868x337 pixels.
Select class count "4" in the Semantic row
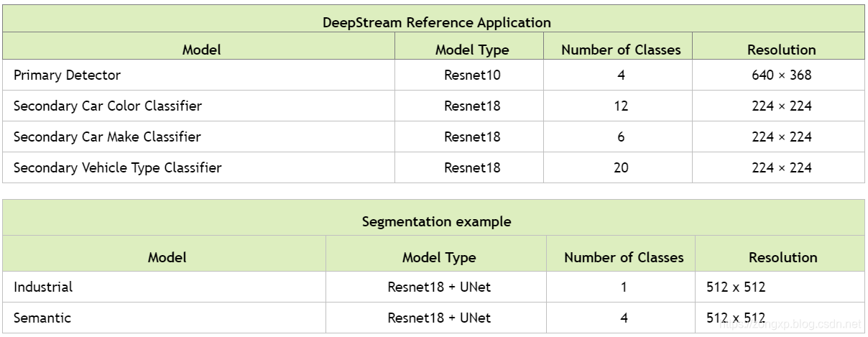click(624, 318)
